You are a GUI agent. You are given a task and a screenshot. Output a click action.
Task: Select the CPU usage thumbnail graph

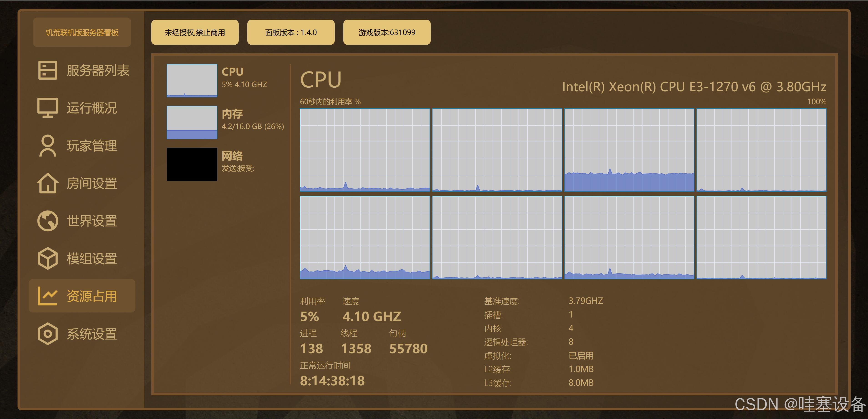(x=192, y=81)
